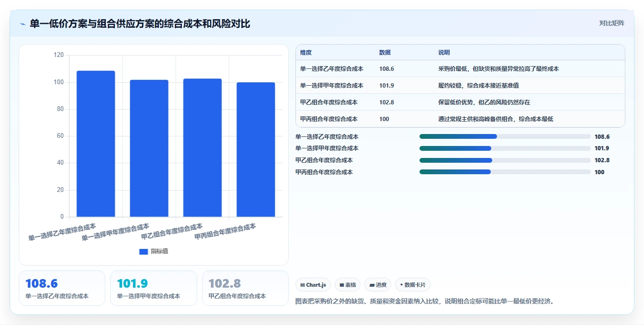Screen dimensions: 644x325
Task: Click progress bar for 单一选择甲年度综合成本
Action: coord(505,148)
